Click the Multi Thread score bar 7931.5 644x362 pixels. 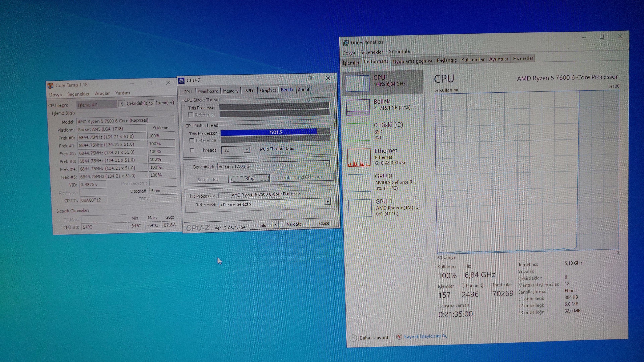(275, 132)
